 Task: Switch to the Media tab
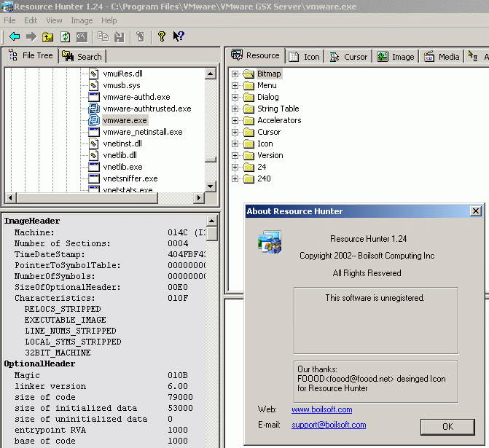pos(442,57)
